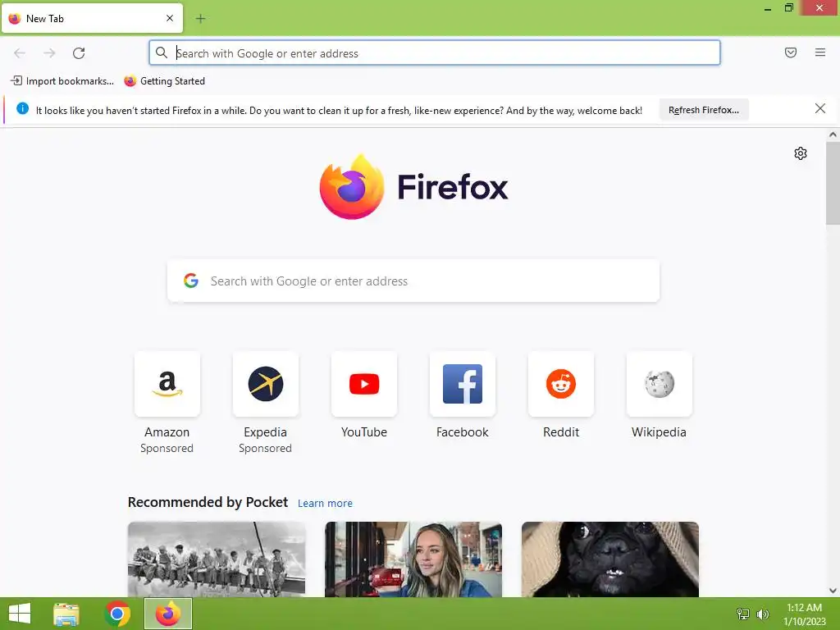
Task: Open new tab page personalize gear icon
Action: (x=801, y=153)
